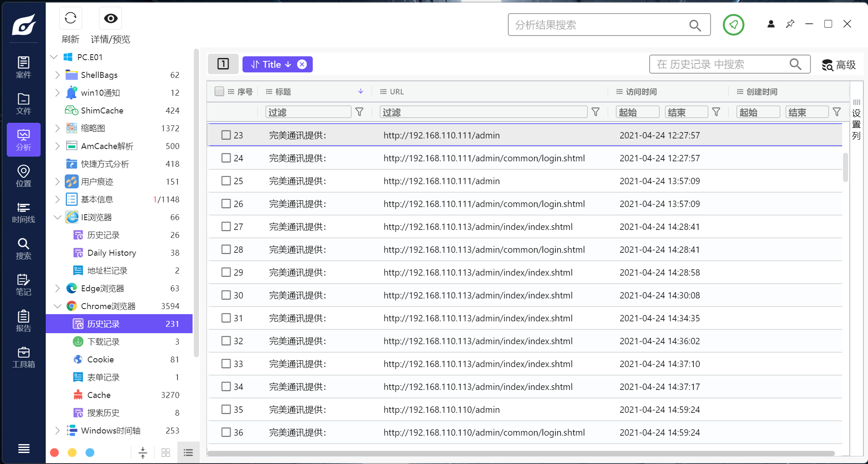This screenshot has width=868, height=464.
Task: Open the 文件 files section in sidebar
Action: point(23,104)
